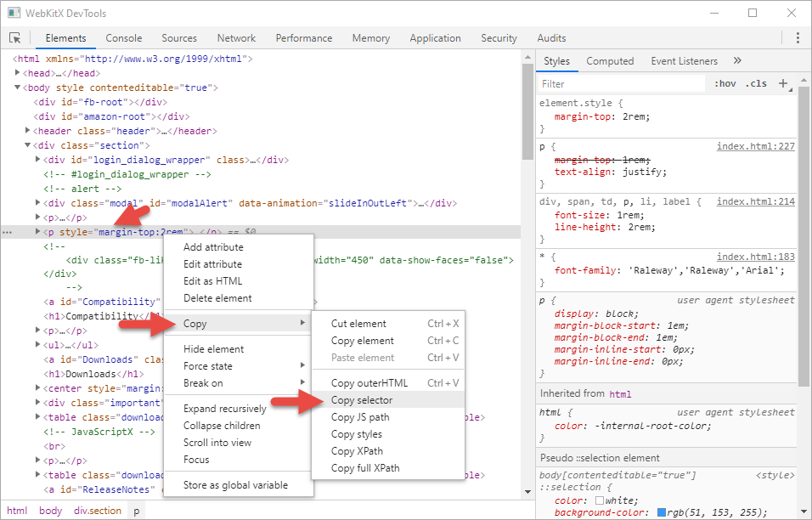Open the index.html:183 source link
The height and width of the screenshot is (520, 812).
756,257
